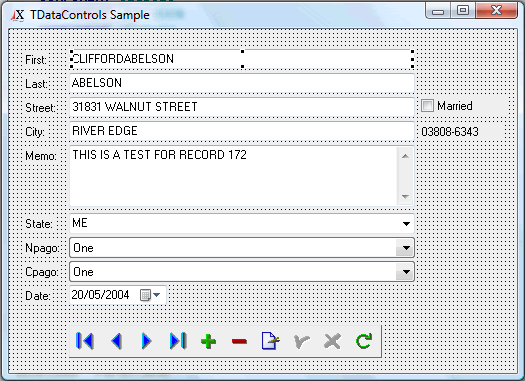Click the Last name field ABELSON
Image resolution: width=525 pixels, height=381 pixels.
pyautogui.click(x=242, y=83)
